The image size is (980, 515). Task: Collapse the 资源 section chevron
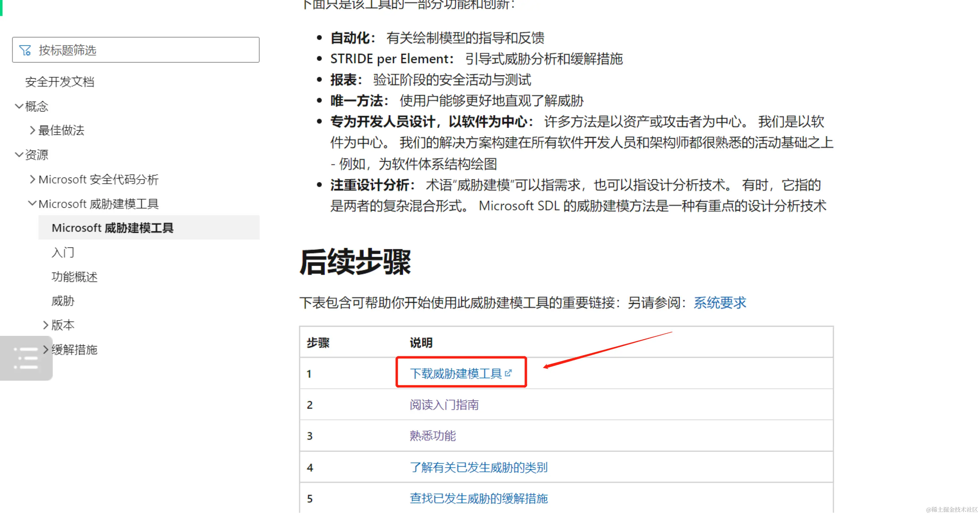pos(19,155)
